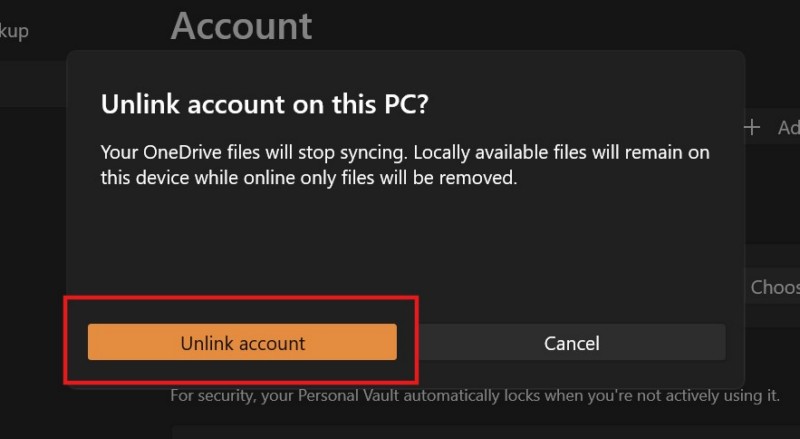The height and width of the screenshot is (439, 800).
Task: Click the "For security" text below the dialog
Action: (211, 395)
